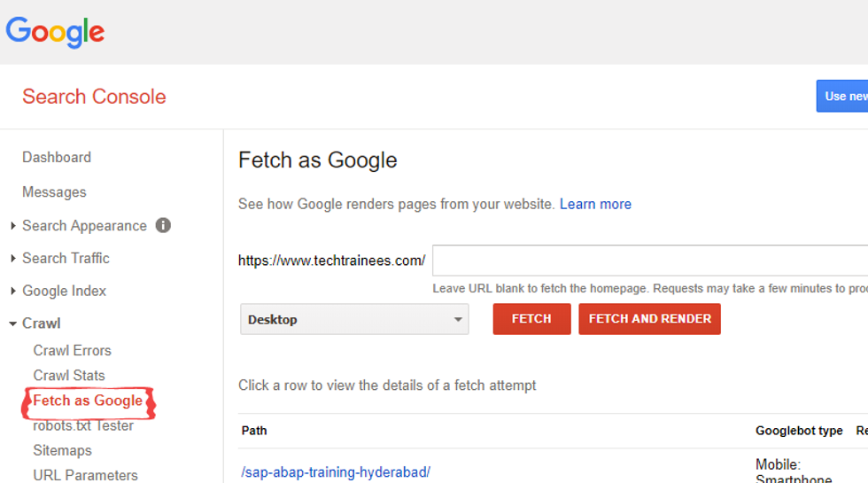The width and height of the screenshot is (868, 483).
Task: Click the Mobile: Smartphone cell
Action: pos(794,471)
